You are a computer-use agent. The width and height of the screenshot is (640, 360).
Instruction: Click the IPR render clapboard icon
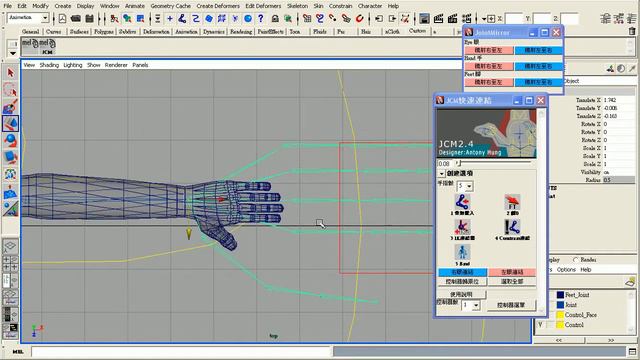pyautogui.click(x=452, y=18)
